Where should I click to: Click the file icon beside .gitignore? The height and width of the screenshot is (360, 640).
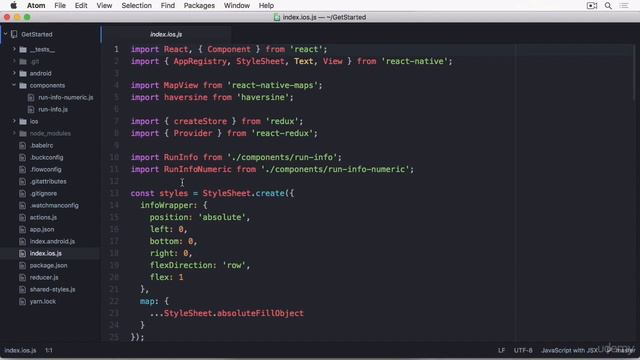tap(22, 193)
